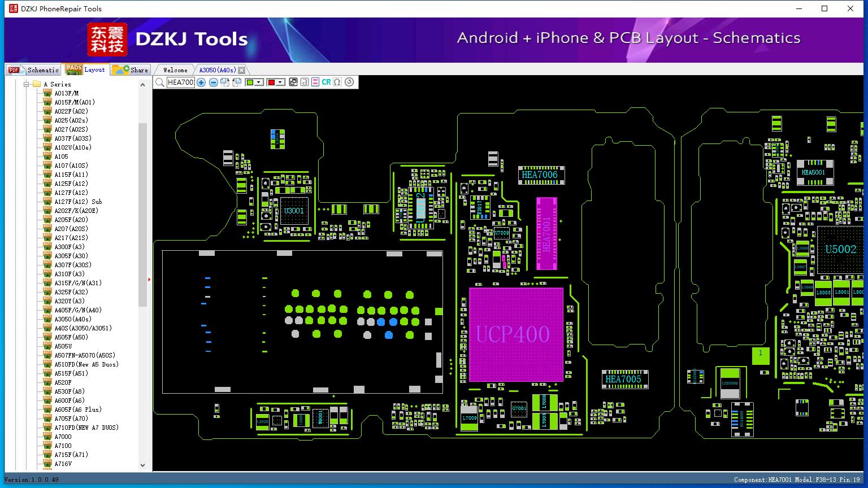868x488 pixels.
Task: Toggle the letter 'a' text display icon
Action: click(x=304, y=82)
